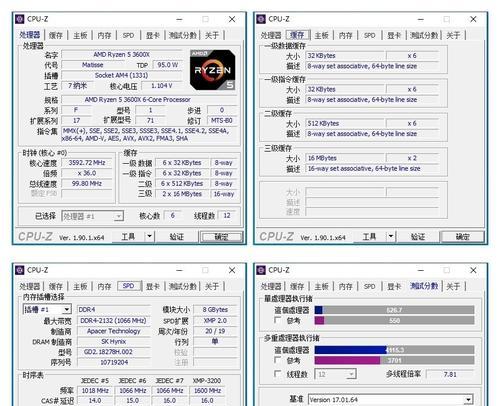Screen dimensions: 500x406
Task: Click the CPU-Z title icon in the 缓存 window
Action: 261,19
